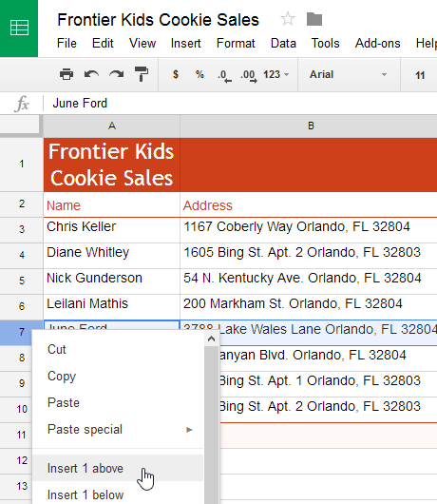Decrease decimal places icon

224,76
